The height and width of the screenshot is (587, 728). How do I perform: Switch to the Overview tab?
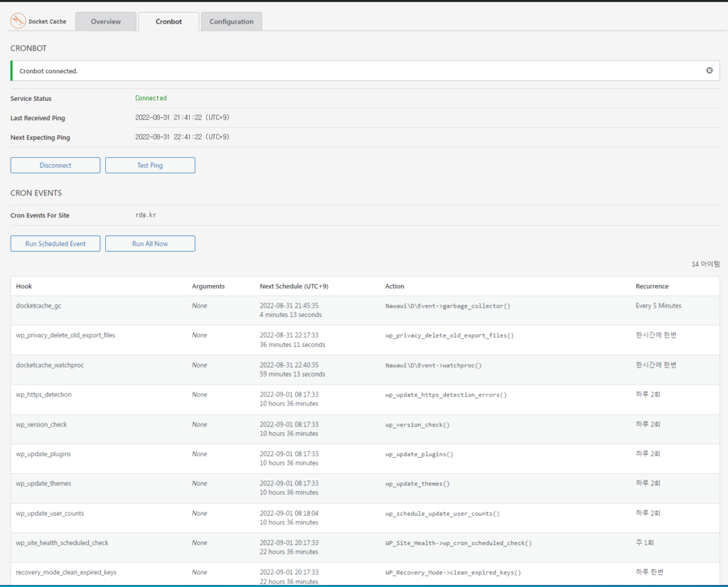[106, 22]
